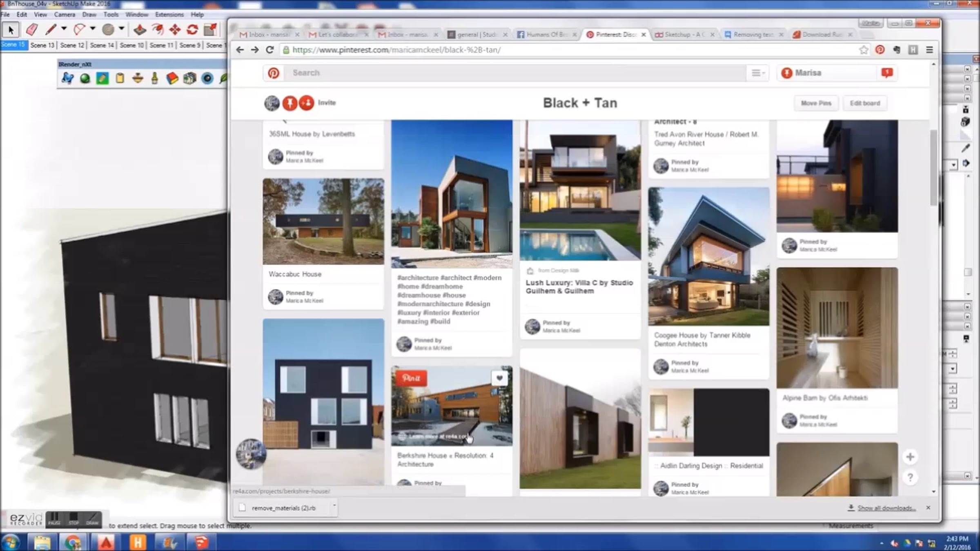980x551 pixels.
Task: Click the Pinterest notifications speech bubble
Action: [887, 73]
